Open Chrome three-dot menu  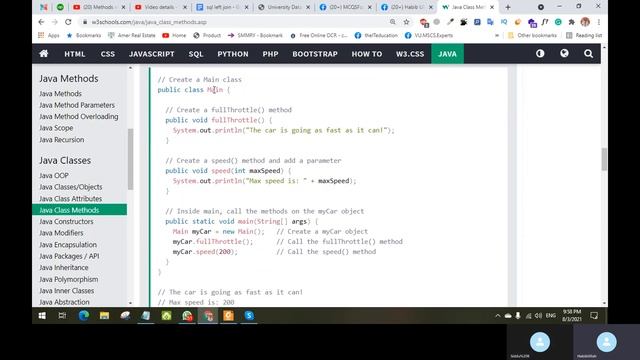(x=598, y=22)
